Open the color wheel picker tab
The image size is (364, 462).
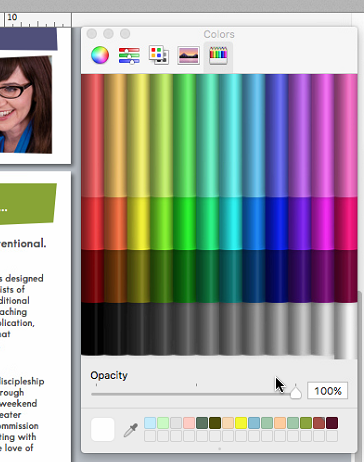(x=100, y=55)
